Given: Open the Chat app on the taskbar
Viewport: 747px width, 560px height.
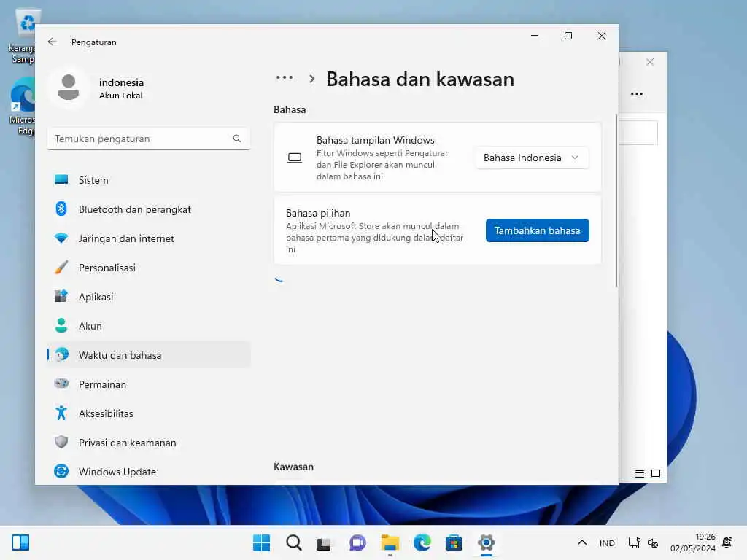Looking at the screenshot, I should tap(357, 542).
